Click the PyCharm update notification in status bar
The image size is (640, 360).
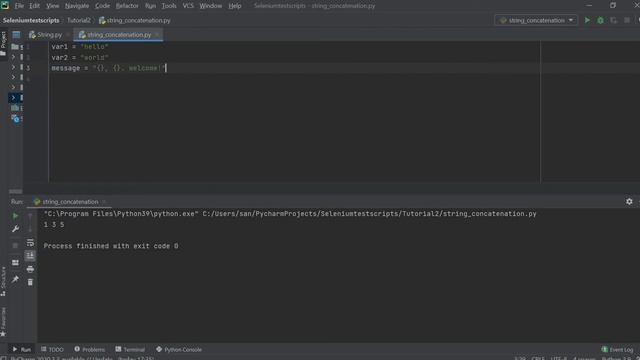[x=82, y=358]
